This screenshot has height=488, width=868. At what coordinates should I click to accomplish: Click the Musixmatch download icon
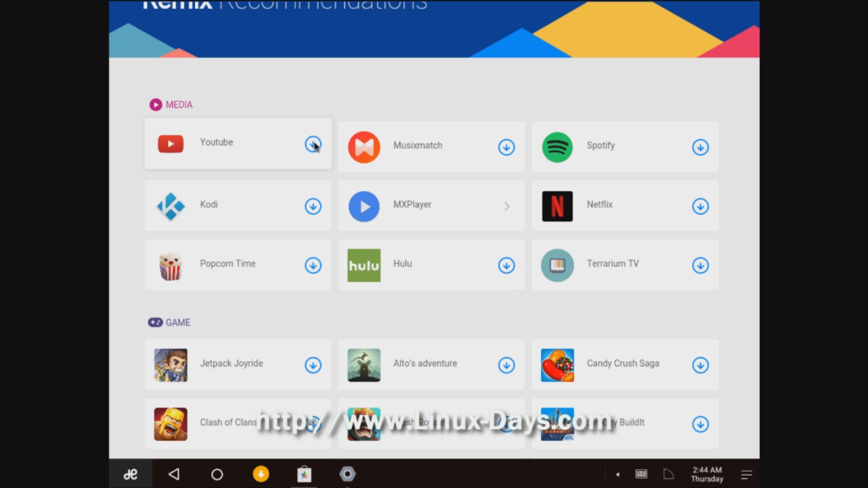pyautogui.click(x=506, y=147)
